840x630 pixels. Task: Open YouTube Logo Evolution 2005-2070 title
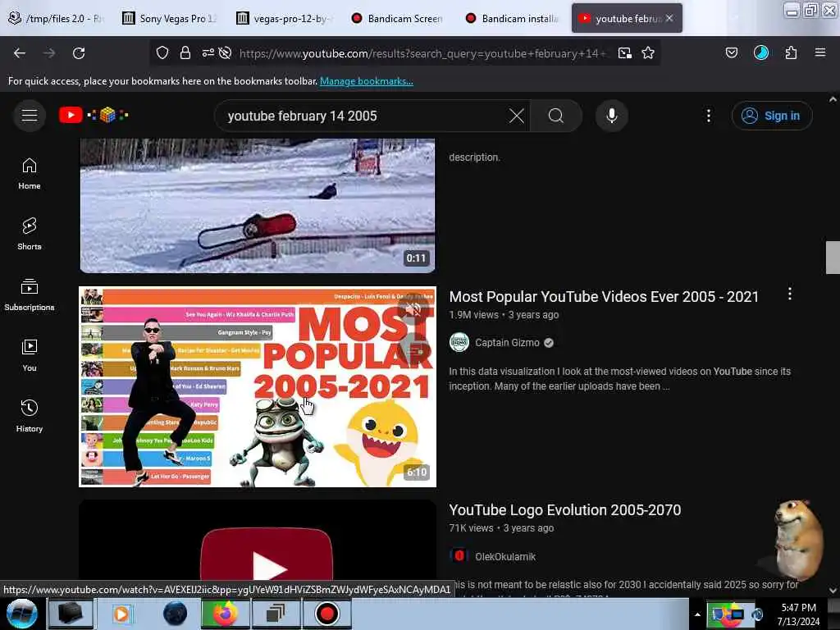pyautogui.click(x=564, y=510)
